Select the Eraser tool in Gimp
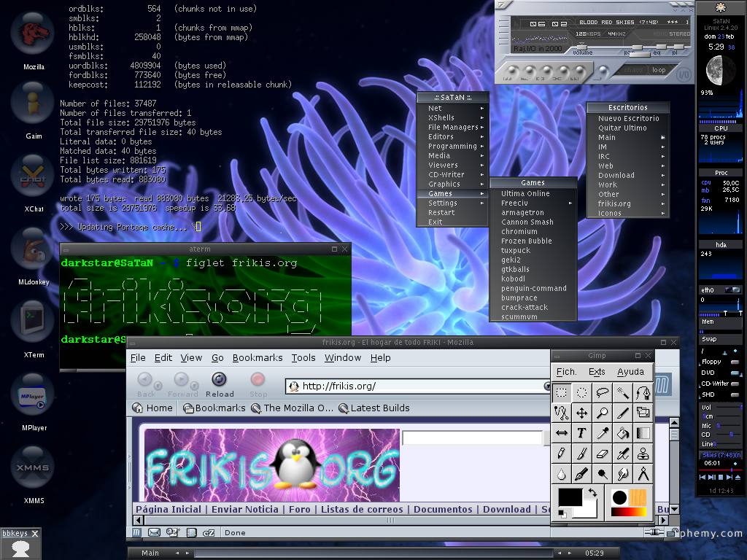The height and width of the screenshot is (560, 747). coord(602,454)
